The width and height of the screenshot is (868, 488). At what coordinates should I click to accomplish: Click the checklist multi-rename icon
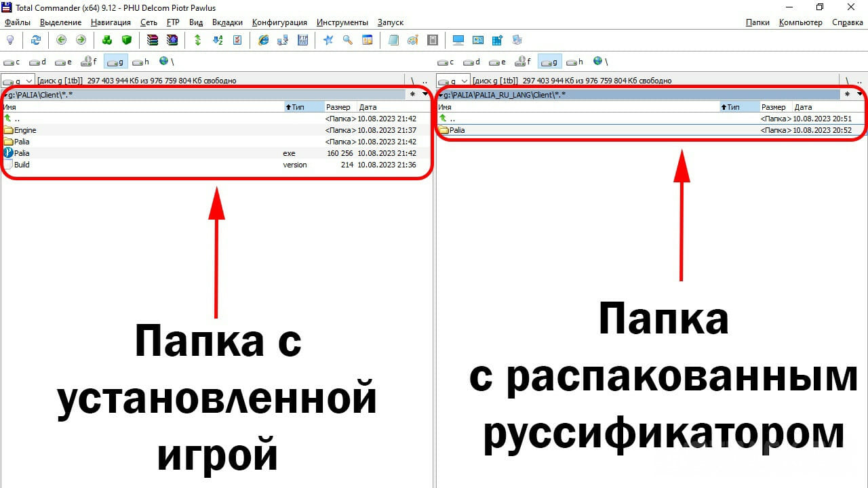(x=237, y=40)
